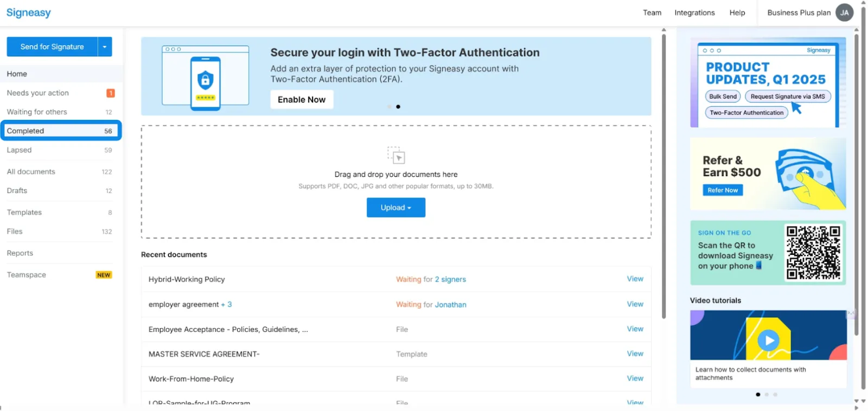Play the video tutorial

[x=768, y=341]
